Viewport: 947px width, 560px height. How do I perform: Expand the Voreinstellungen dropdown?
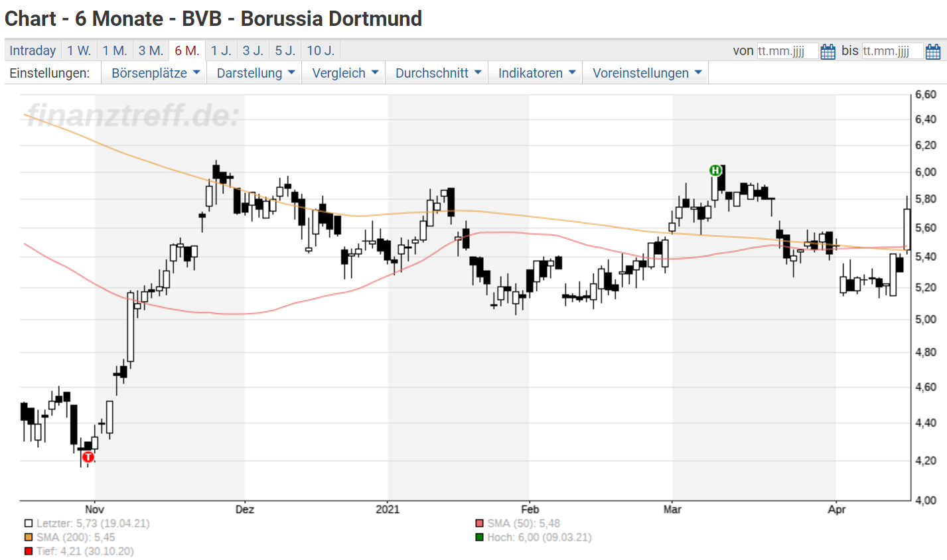click(x=646, y=73)
